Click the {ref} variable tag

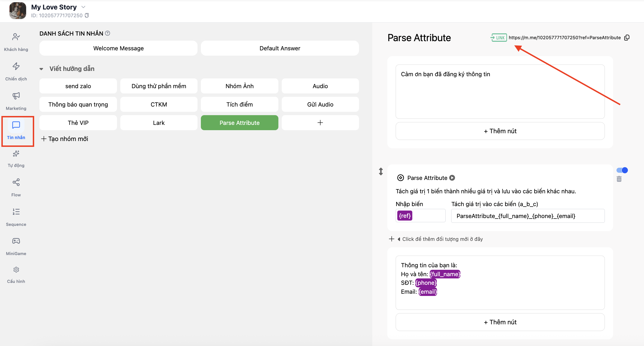coord(405,216)
